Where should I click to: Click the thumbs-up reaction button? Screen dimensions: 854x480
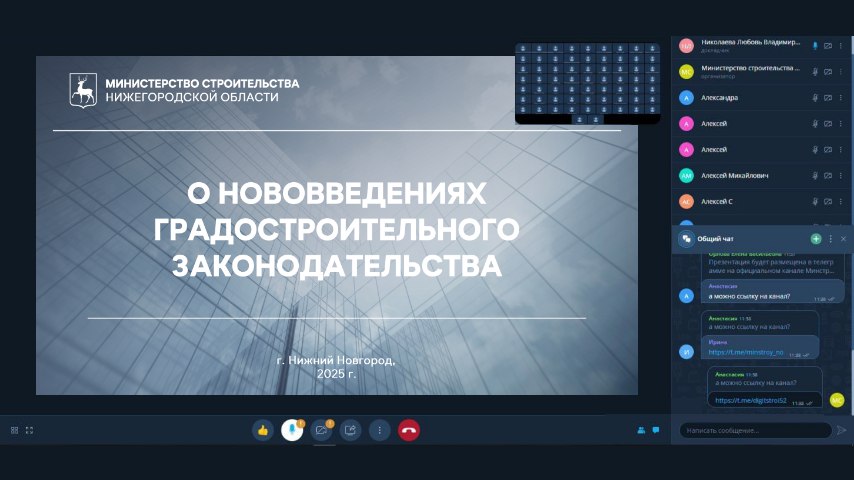[x=263, y=430]
